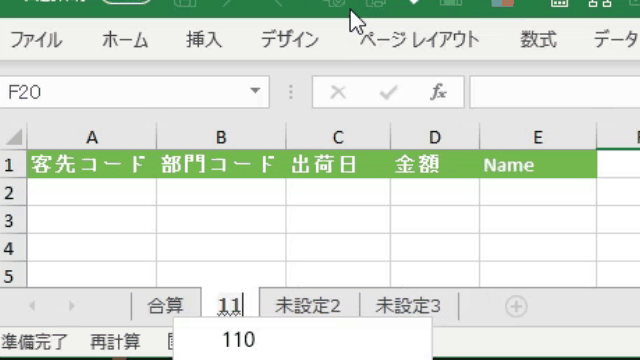Viewport: 640px width, 360px height.
Task: Select the デザイン ribbon tab
Action: pos(290,40)
